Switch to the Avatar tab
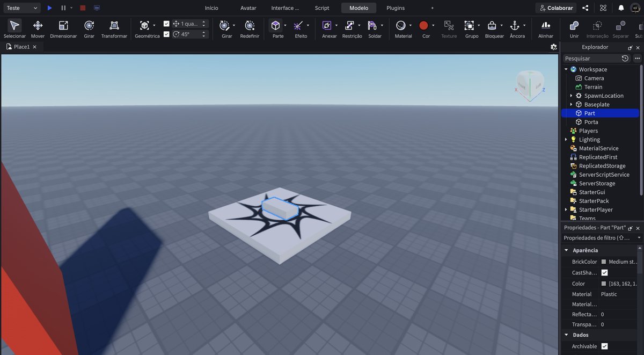 pyautogui.click(x=248, y=8)
